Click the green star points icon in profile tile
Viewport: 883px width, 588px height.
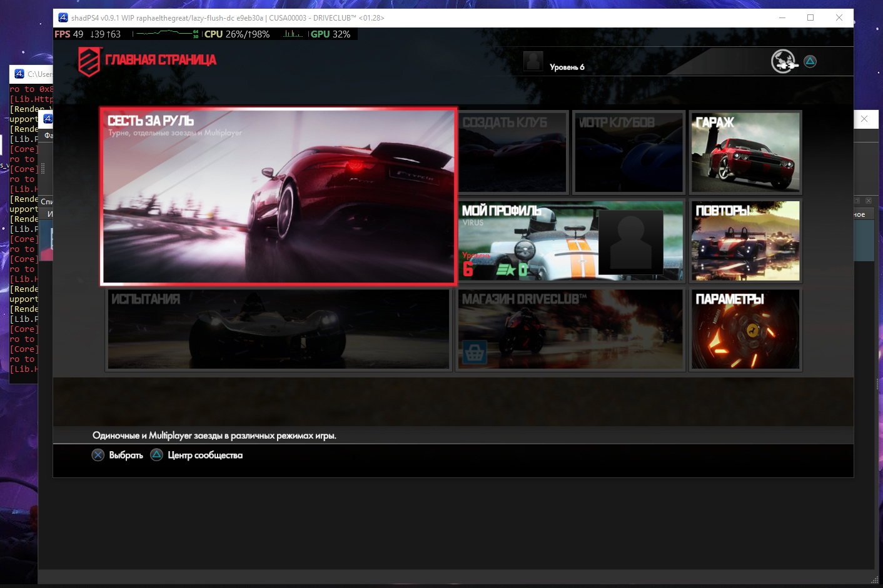(x=506, y=270)
